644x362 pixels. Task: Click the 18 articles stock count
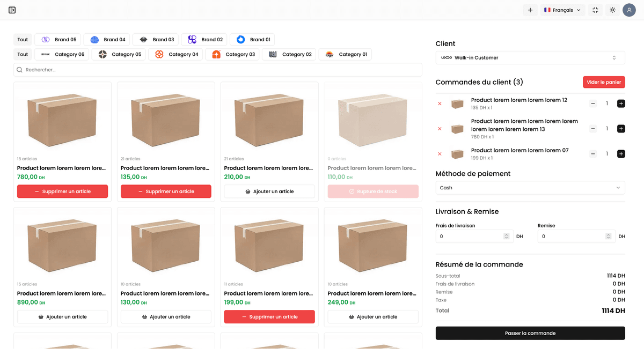[x=27, y=159]
